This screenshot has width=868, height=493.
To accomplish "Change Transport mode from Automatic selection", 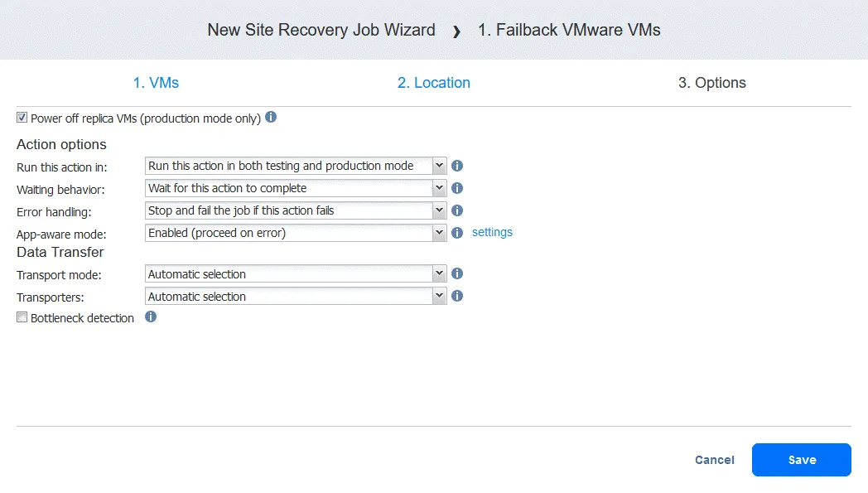I will point(439,273).
